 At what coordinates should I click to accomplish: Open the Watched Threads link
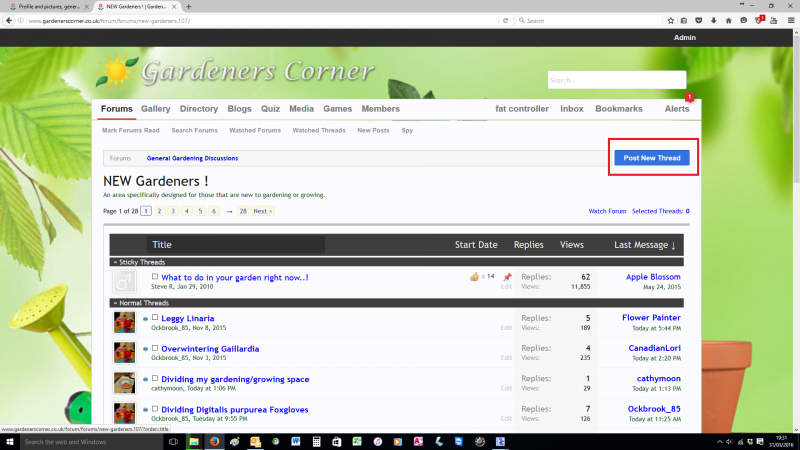click(x=319, y=130)
